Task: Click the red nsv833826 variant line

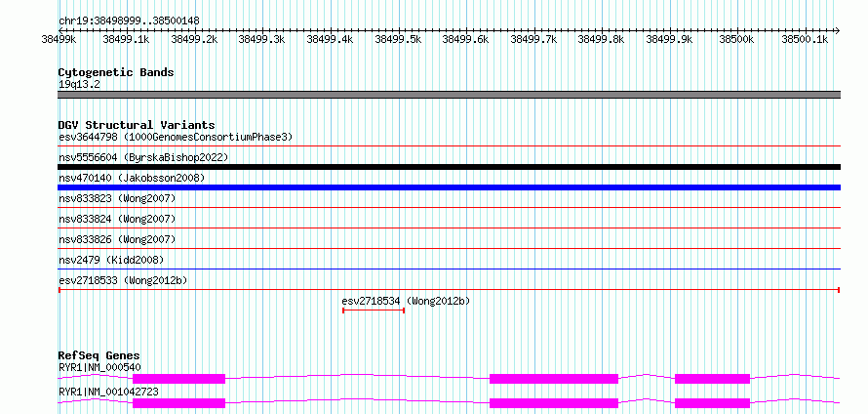Action: [x=449, y=249]
